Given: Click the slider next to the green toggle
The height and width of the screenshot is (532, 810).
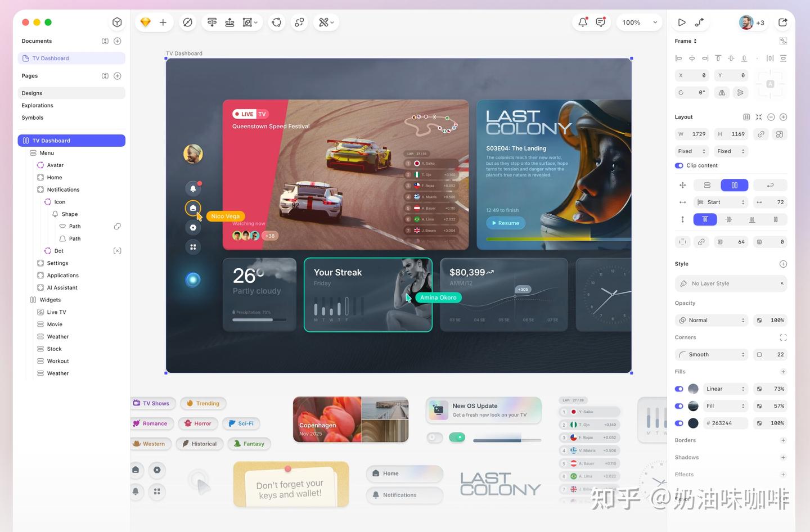Looking at the screenshot, I should coord(507,440).
